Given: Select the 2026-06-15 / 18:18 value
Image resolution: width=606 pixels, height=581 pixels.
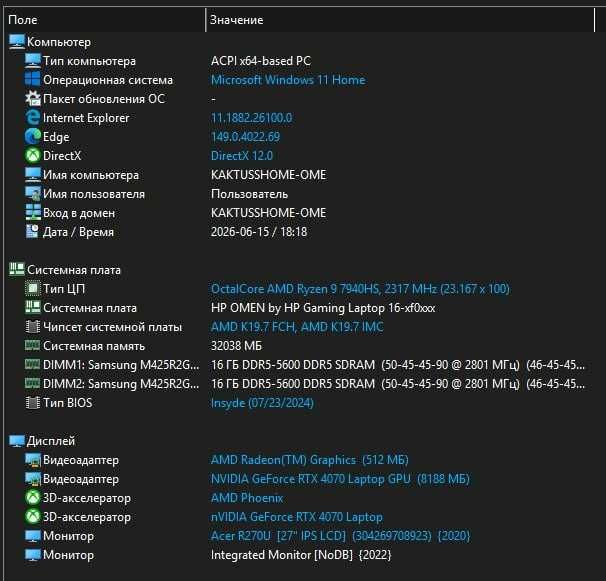Looking at the screenshot, I should coord(259,232).
